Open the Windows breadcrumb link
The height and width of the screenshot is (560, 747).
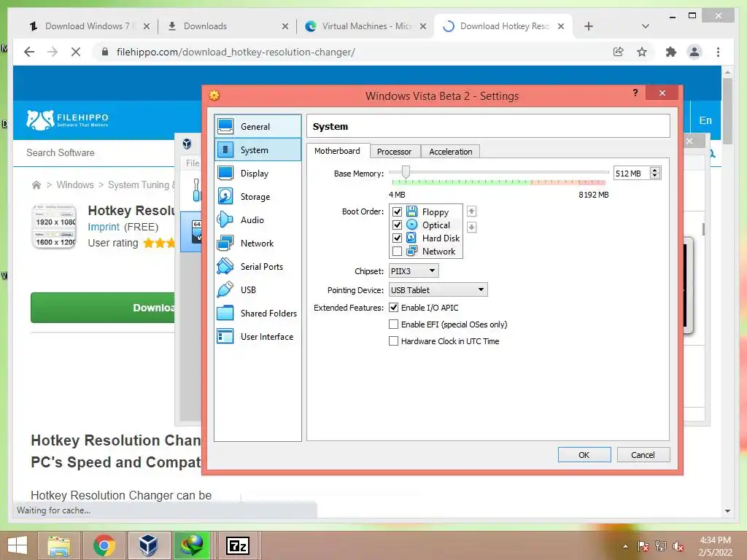[75, 184]
